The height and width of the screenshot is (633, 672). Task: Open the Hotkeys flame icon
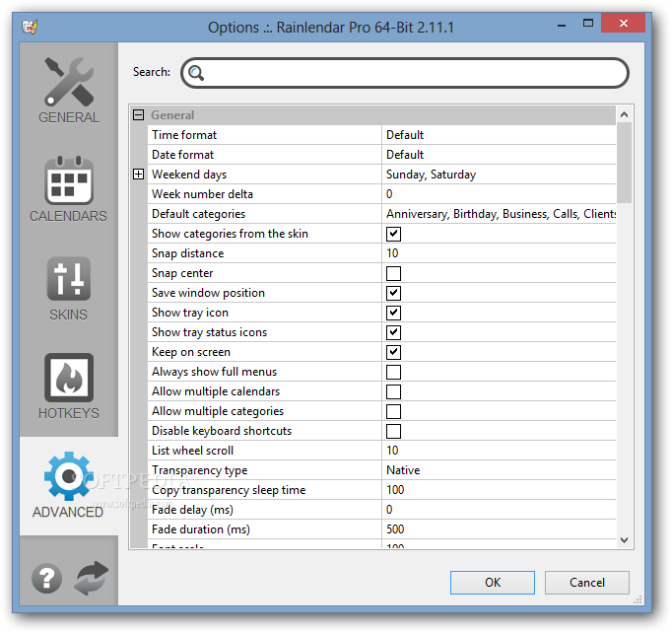69,378
